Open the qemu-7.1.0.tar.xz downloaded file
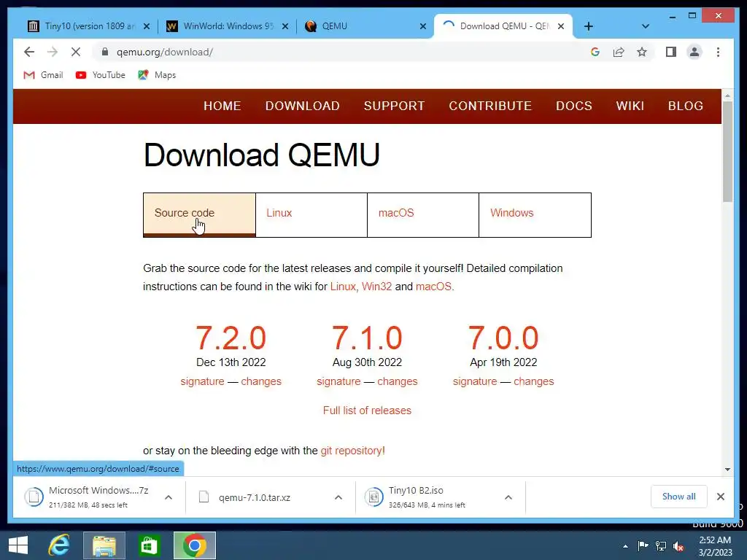 (254, 497)
